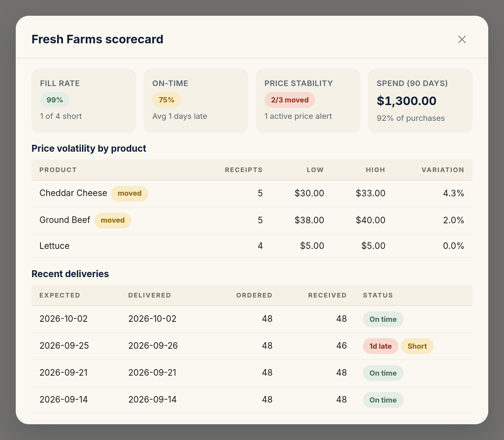The image size is (504, 440).
Task: Click the '1 of 4 short' text
Action: pos(61,116)
